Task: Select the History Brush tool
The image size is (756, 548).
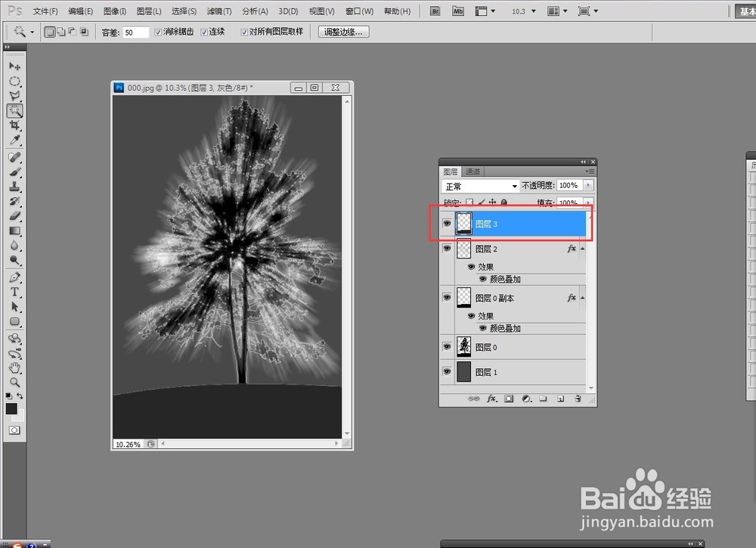Action: [14, 202]
